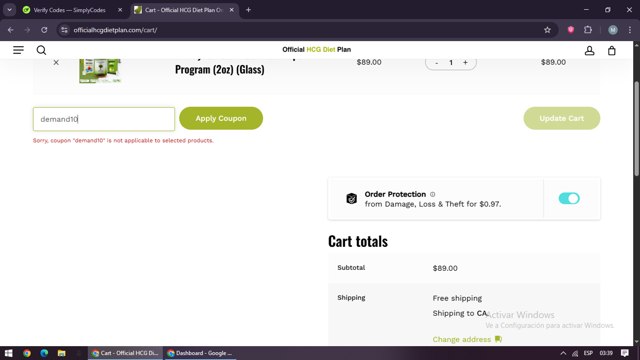640x360 pixels.
Task: Launch Edge from the taskbar
Action: tap(44, 353)
